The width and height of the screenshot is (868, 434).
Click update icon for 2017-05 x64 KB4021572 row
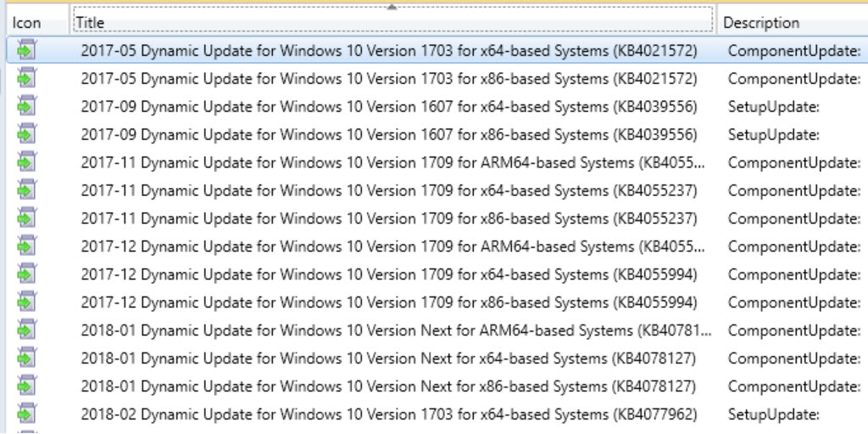pos(26,50)
